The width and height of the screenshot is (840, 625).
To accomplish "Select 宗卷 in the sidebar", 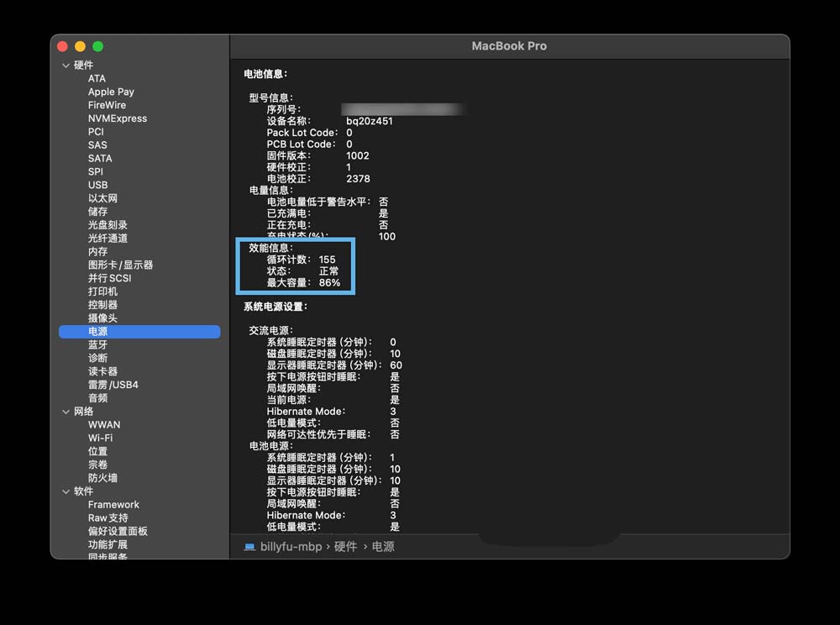I will click(x=98, y=465).
